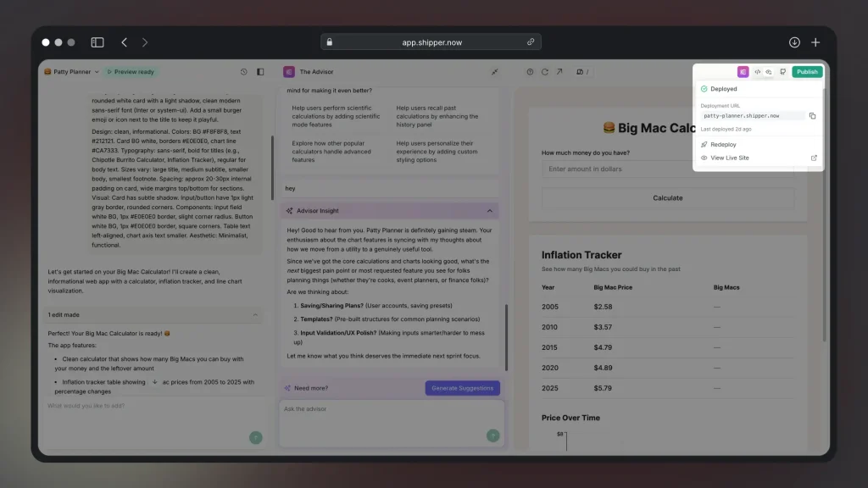Click the Need more? sparkle icon
The width and height of the screenshot is (868, 488).
click(287, 388)
